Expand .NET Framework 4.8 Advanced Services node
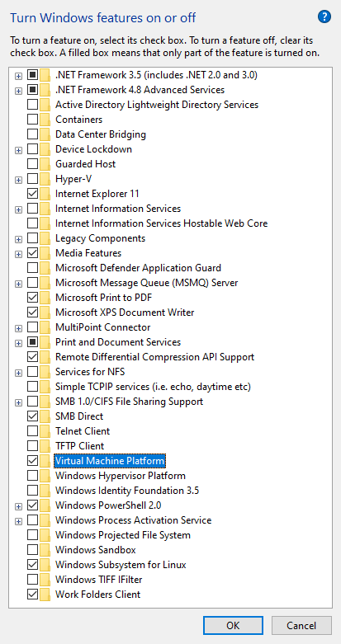The height and width of the screenshot is (644, 341). [x=18, y=91]
